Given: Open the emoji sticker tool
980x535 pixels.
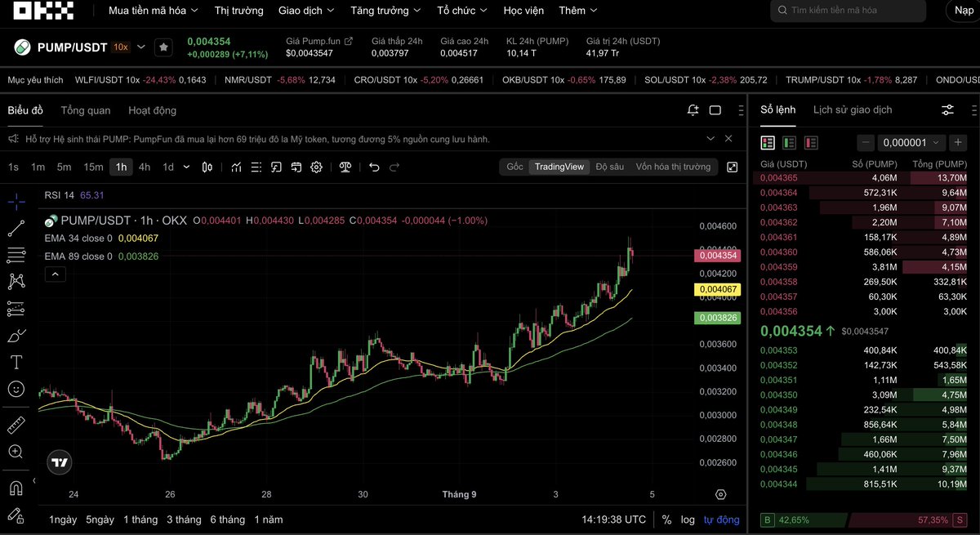Looking at the screenshot, I should tap(16, 389).
